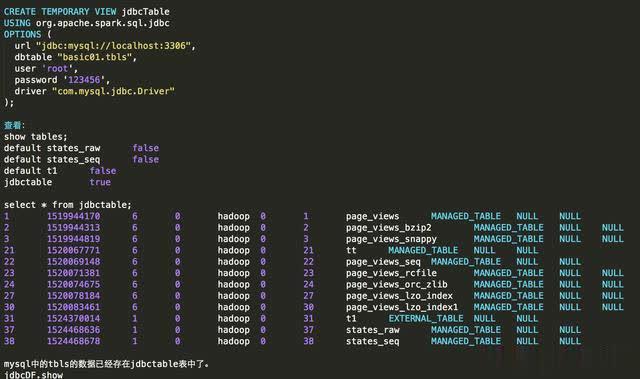Screen dimensions: 640x379
Task: Click the true value next to jdbctable
Action: click(100, 182)
